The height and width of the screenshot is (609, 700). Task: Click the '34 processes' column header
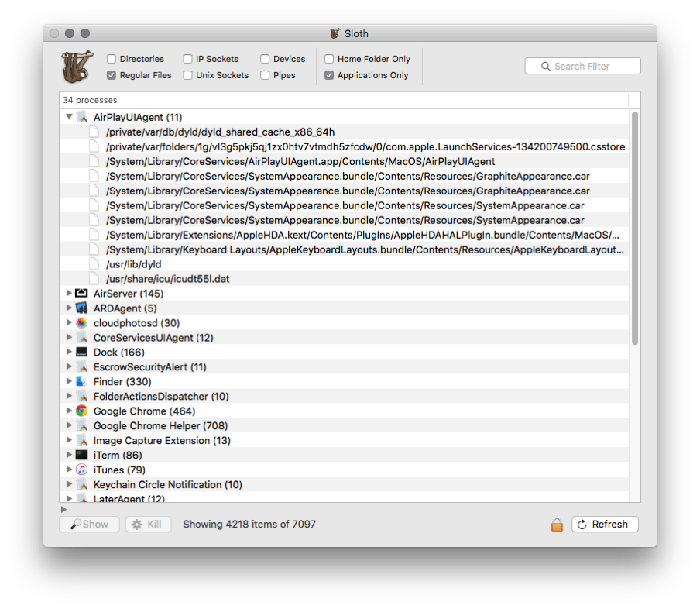tap(344, 100)
